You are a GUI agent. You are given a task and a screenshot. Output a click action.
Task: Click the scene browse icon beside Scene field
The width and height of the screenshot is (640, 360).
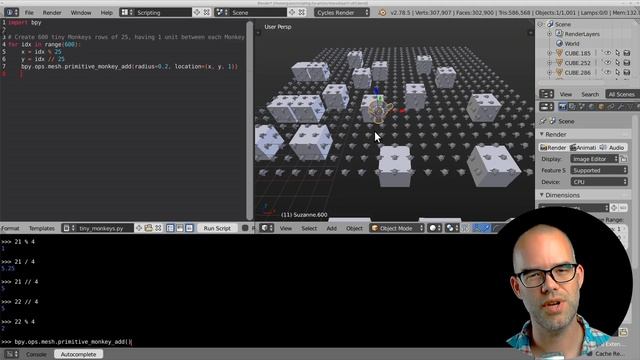[x=222, y=12]
